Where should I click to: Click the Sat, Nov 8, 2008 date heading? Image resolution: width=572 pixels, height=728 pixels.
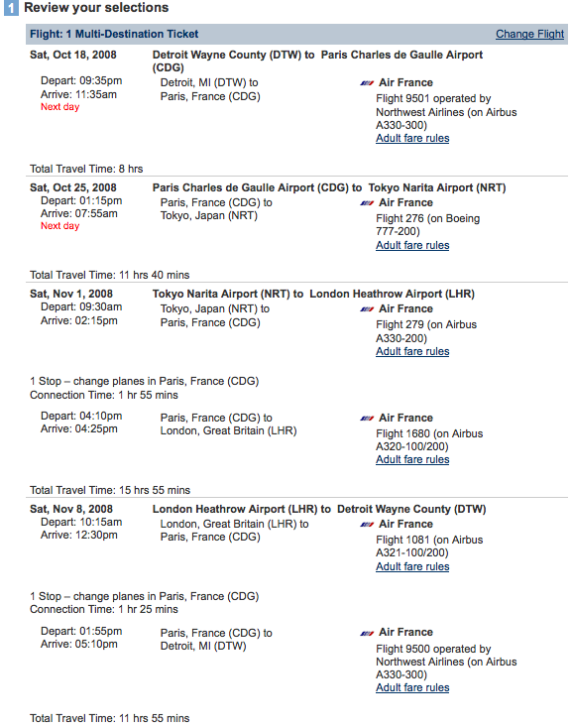click(x=71, y=509)
